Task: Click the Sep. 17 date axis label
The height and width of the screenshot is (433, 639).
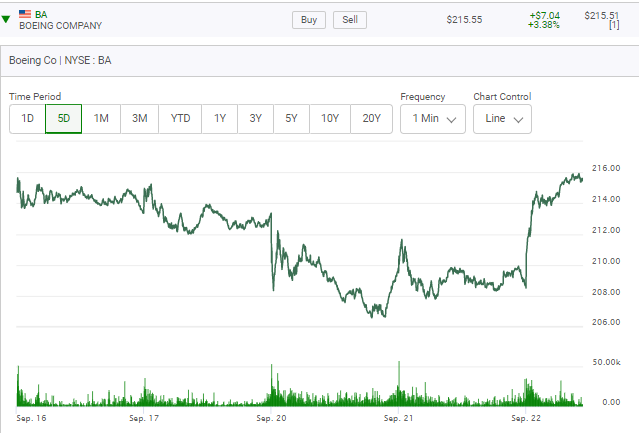Action: click(x=144, y=418)
